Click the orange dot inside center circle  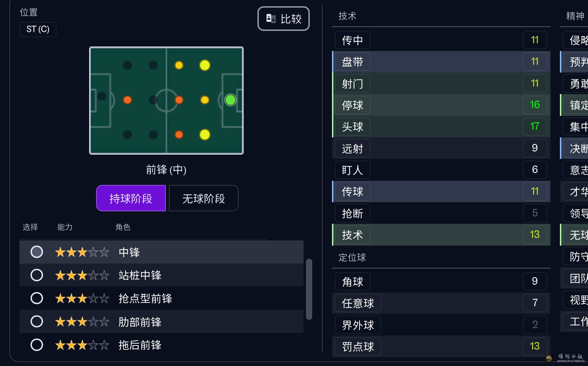click(x=179, y=100)
